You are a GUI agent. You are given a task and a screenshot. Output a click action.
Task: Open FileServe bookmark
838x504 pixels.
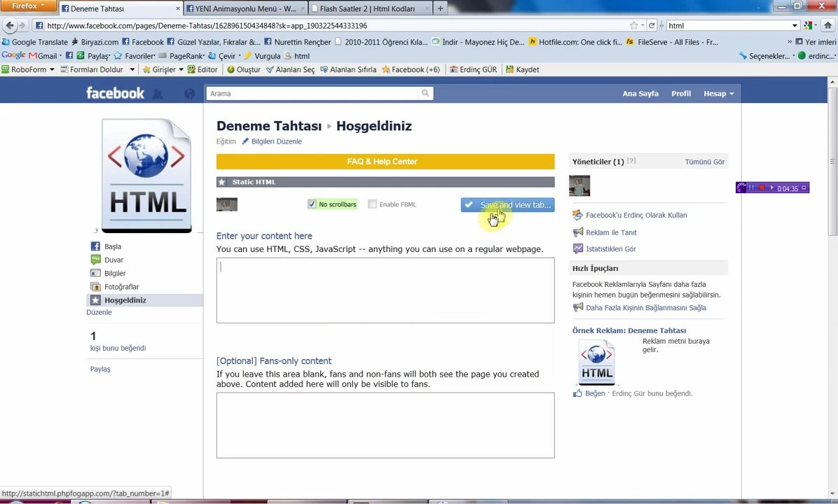673,41
